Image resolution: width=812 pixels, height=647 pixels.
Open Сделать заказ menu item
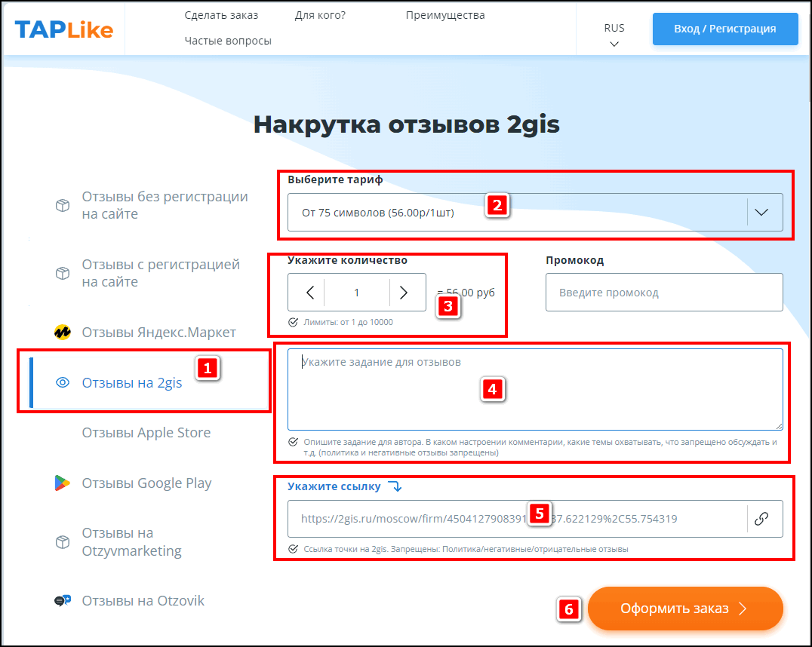pyautogui.click(x=221, y=16)
